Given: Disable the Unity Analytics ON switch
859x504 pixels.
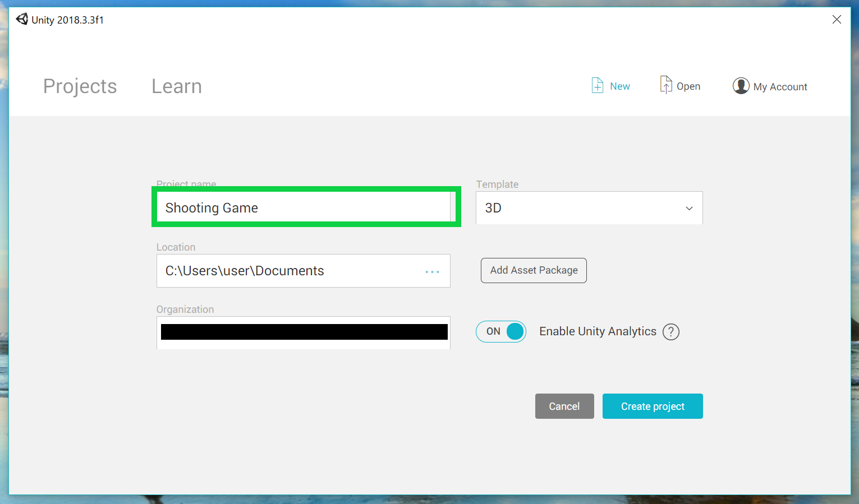Looking at the screenshot, I should [501, 332].
